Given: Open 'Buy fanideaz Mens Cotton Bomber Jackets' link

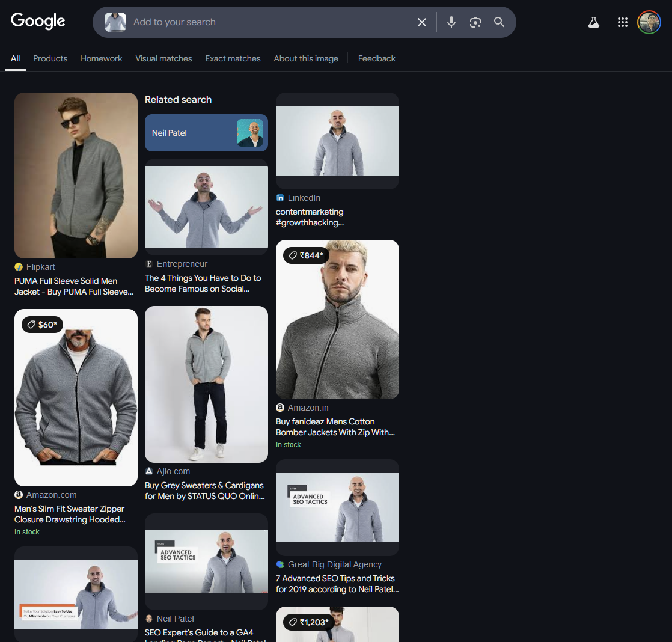Looking at the screenshot, I should coord(335,427).
